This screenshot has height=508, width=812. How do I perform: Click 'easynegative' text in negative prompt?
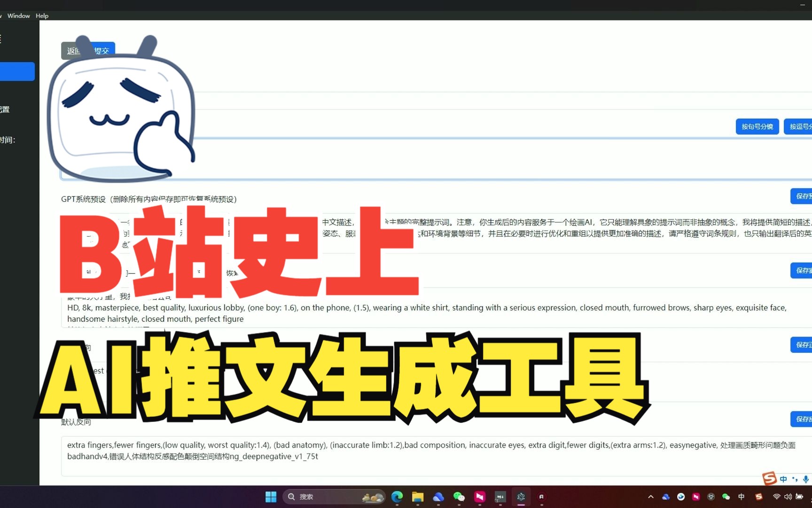[693, 445]
